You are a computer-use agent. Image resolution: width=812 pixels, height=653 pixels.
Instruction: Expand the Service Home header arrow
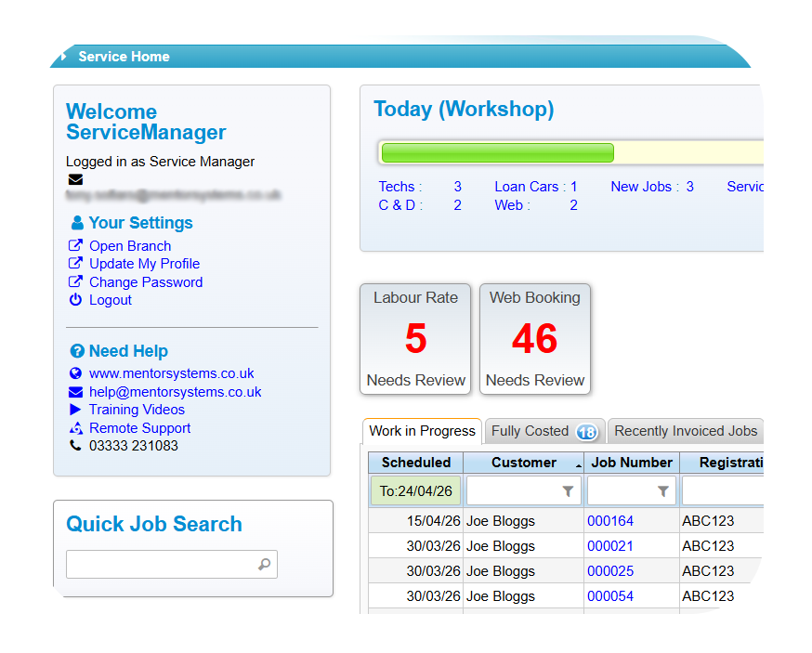click(x=63, y=57)
